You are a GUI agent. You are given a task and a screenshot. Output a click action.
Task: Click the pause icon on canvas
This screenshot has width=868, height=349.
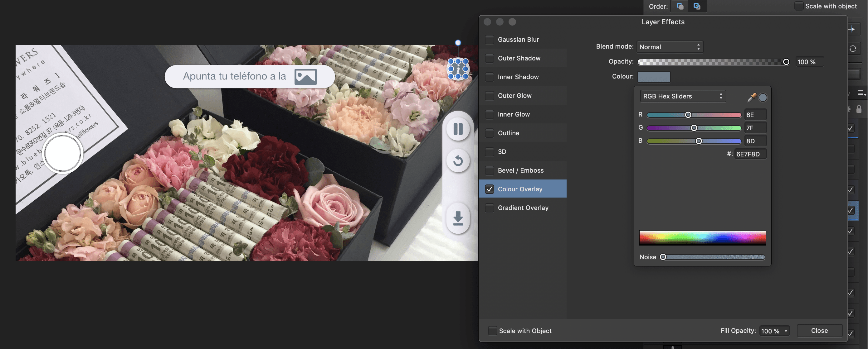click(458, 129)
